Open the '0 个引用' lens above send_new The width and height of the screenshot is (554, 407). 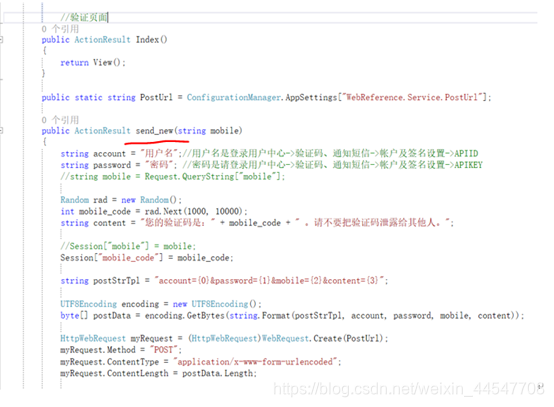[x=60, y=120]
